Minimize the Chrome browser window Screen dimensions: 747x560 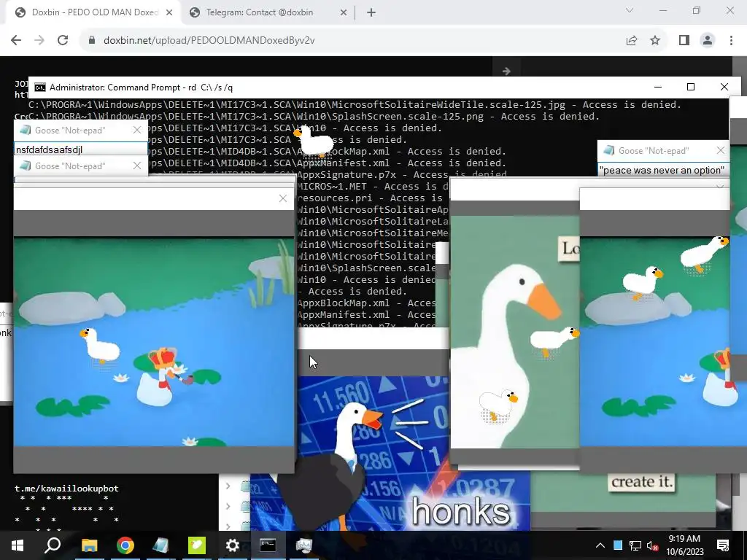pyautogui.click(x=662, y=10)
